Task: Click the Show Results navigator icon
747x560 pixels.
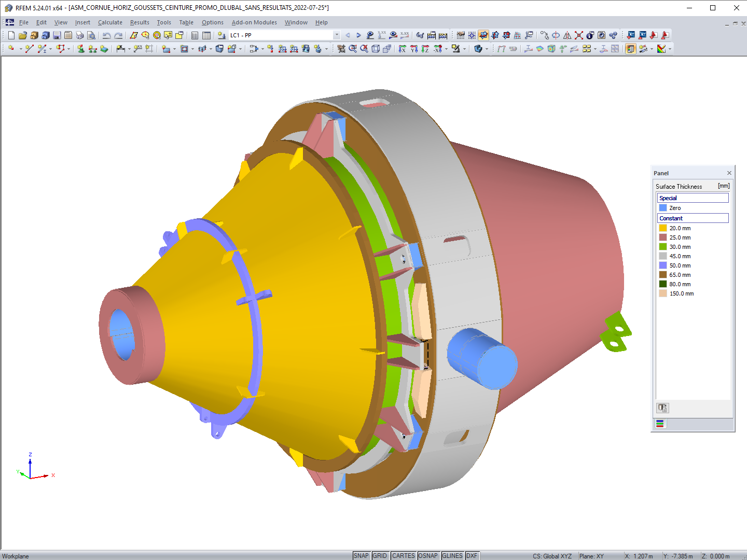Action: coord(630,49)
